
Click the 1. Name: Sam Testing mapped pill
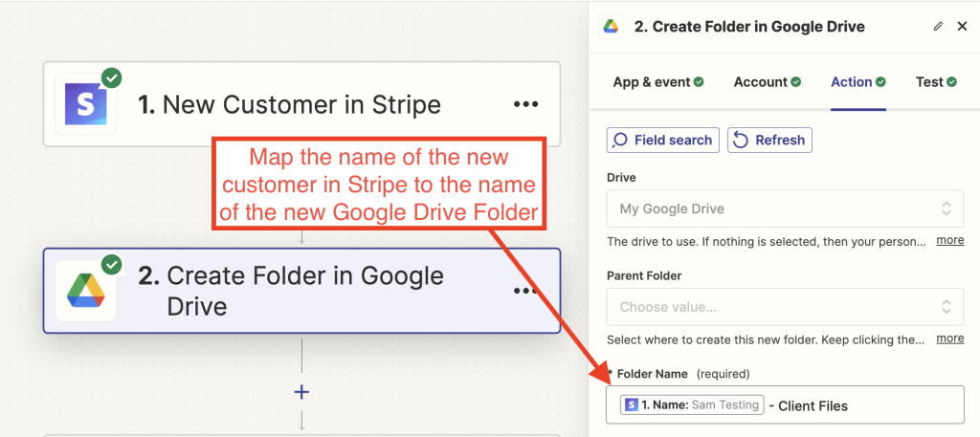[x=693, y=405]
